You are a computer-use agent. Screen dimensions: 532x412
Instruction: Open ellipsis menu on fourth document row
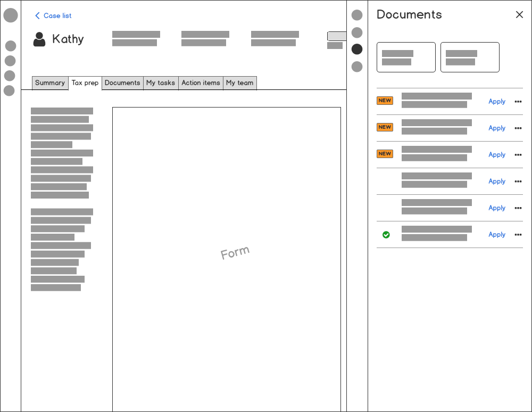(x=518, y=181)
